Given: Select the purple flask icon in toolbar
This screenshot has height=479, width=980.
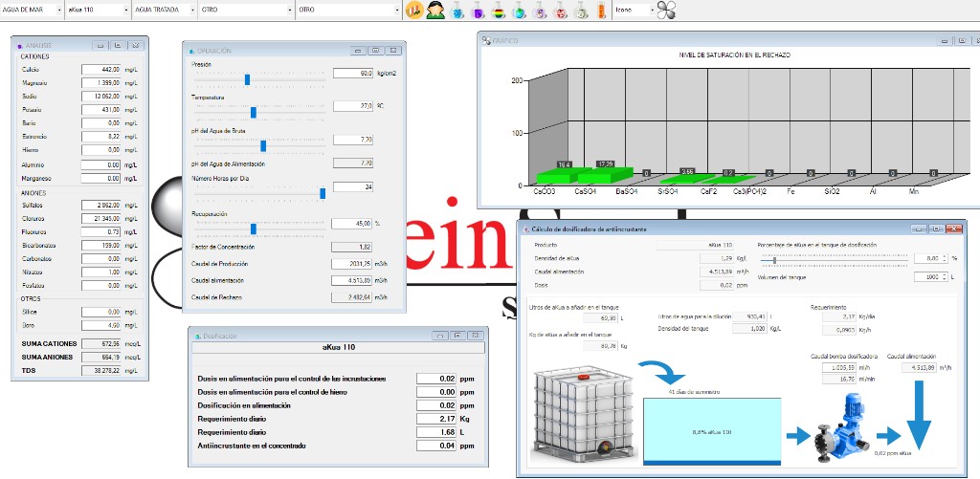Looking at the screenshot, I should (479, 10).
